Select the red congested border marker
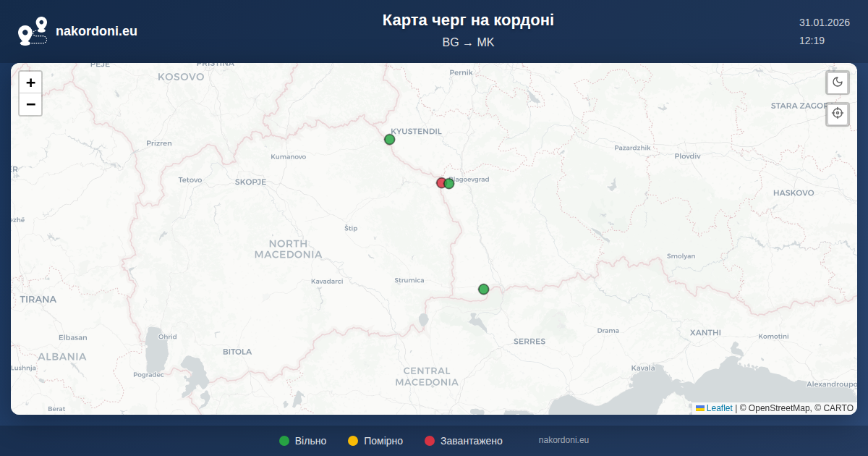868x456 pixels. pyautogui.click(x=441, y=183)
